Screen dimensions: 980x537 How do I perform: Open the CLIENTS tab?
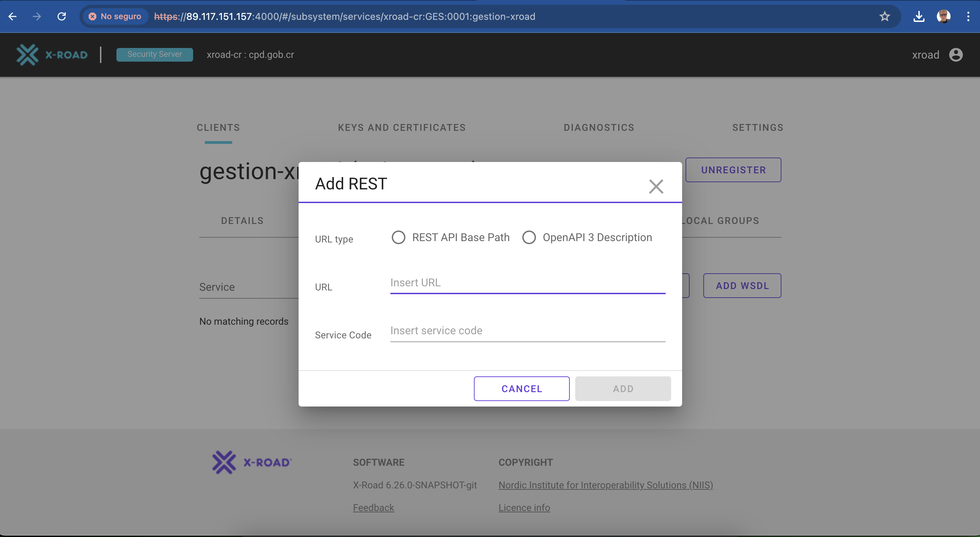pyautogui.click(x=218, y=127)
